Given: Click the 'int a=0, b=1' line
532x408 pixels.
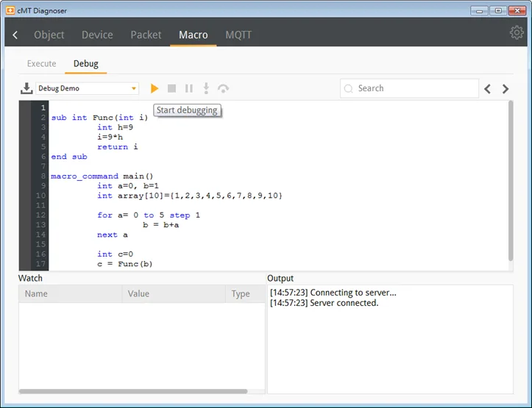Looking at the screenshot, I should tap(128, 186).
